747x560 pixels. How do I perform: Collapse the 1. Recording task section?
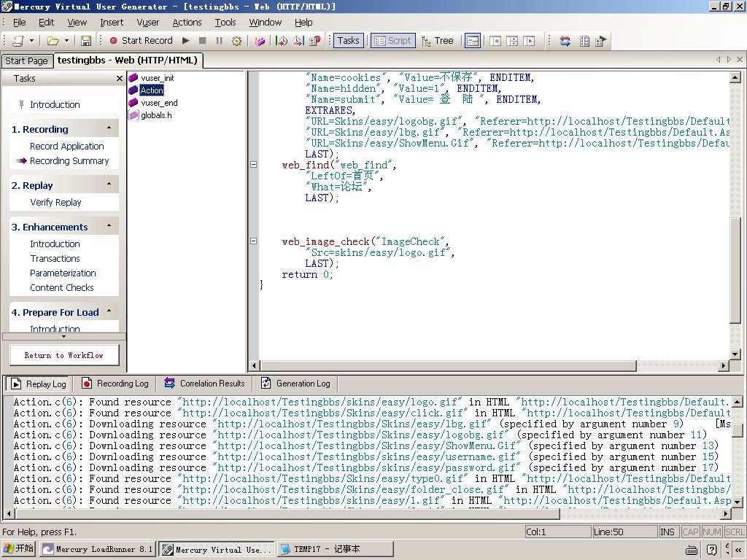point(109,128)
